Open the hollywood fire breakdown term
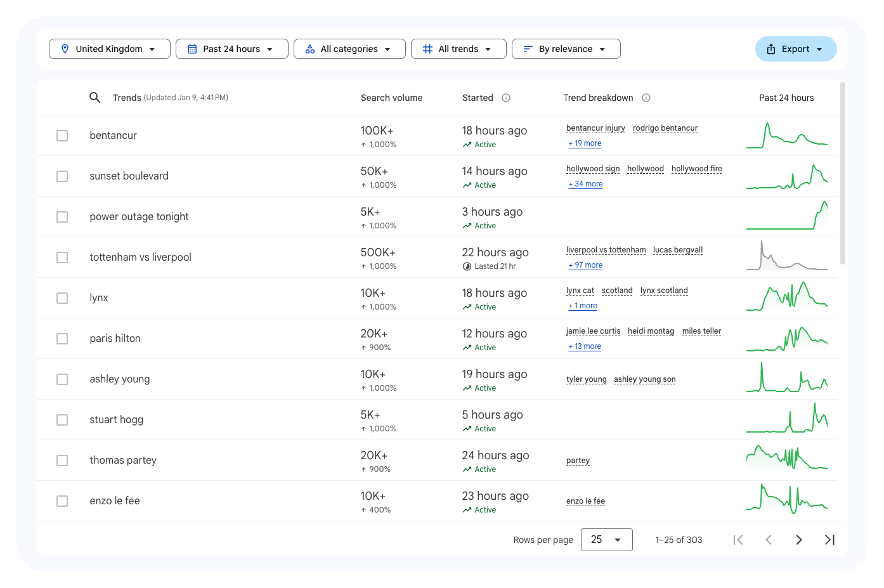 [x=697, y=169]
